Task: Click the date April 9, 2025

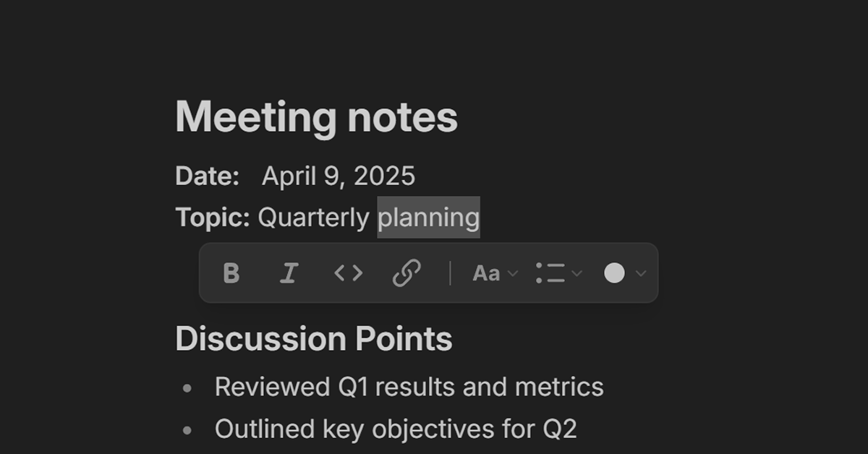Action: coord(339,175)
